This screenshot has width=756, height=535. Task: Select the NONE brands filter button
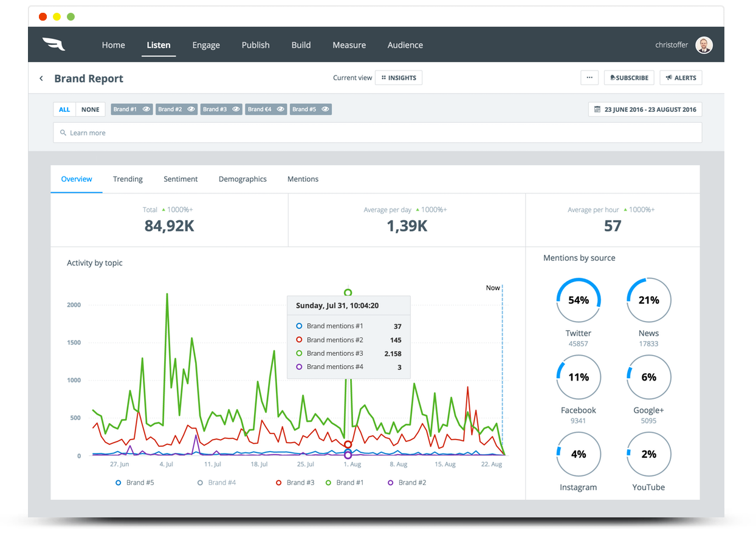pos(91,109)
